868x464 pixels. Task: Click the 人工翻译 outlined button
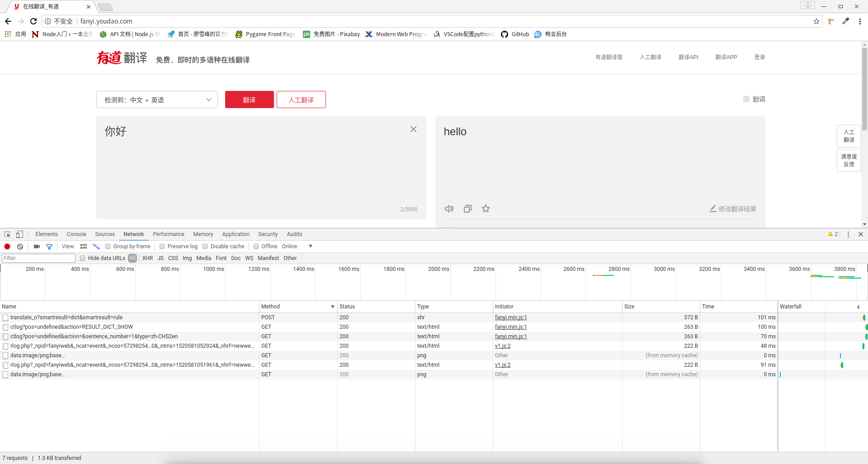(x=301, y=99)
